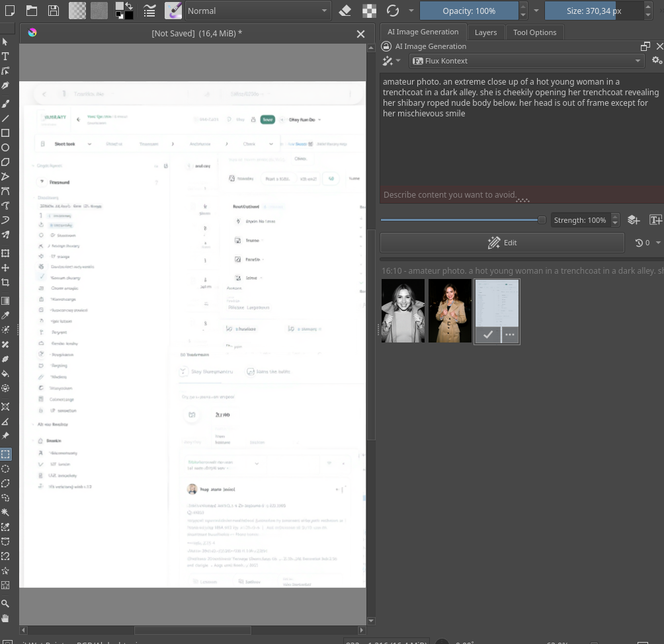664x644 pixels.
Task: Select the Pan hand tool
Action: (5, 618)
